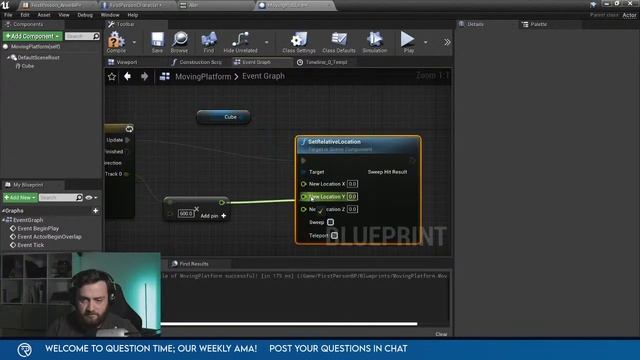
Task: Navigate back with left arrow
Action: [x=127, y=76]
